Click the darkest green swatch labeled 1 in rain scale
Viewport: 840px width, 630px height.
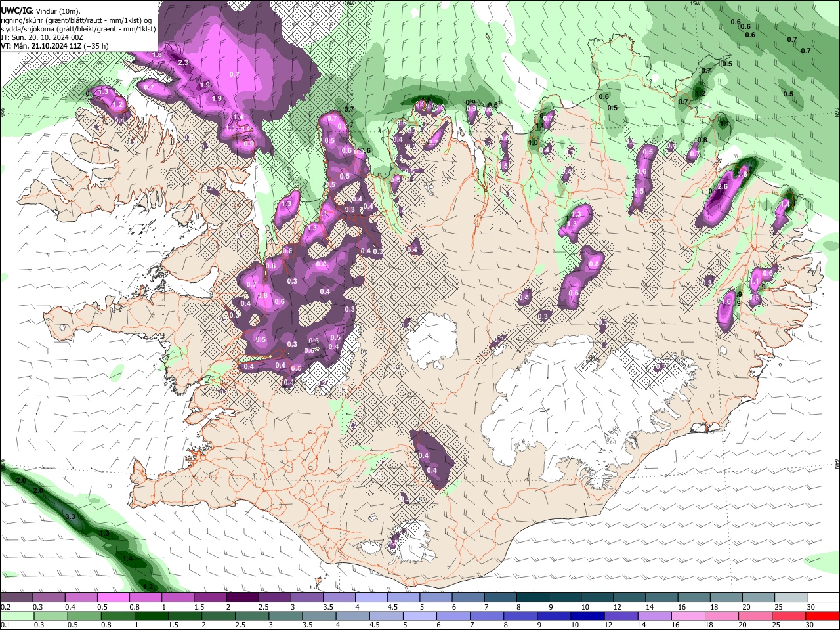pos(150,616)
